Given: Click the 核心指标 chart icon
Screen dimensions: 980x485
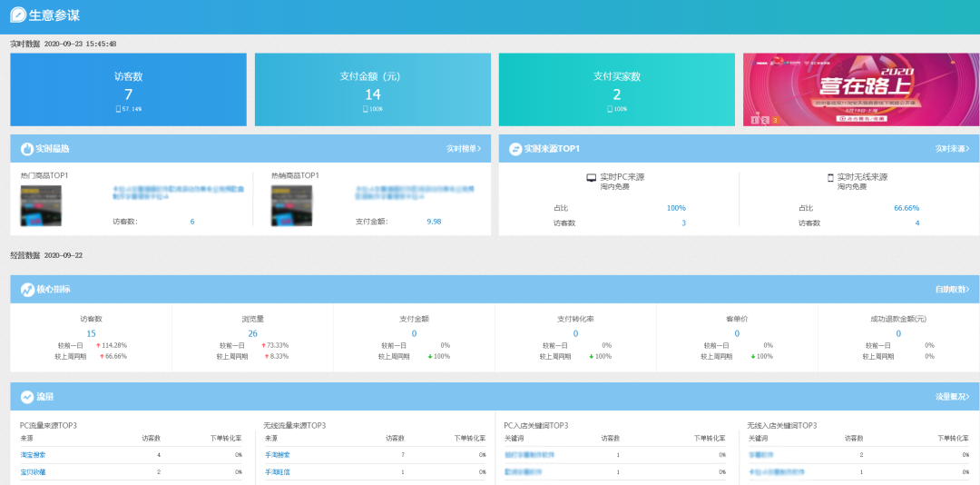Looking at the screenshot, I should 27,290.
